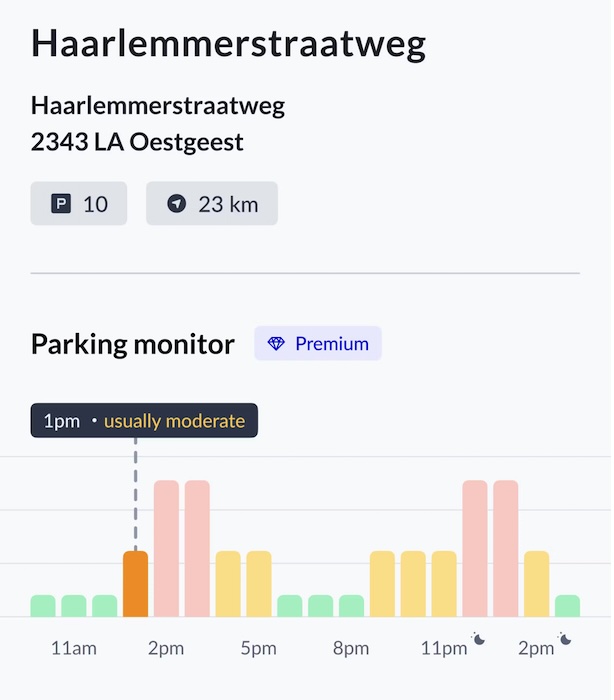Click the "1pm usually moderate" tooltip

tap(144, 421)
